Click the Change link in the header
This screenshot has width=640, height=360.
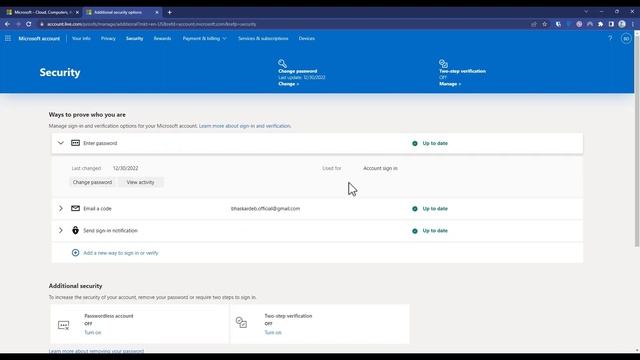click(x=288, y=84)
